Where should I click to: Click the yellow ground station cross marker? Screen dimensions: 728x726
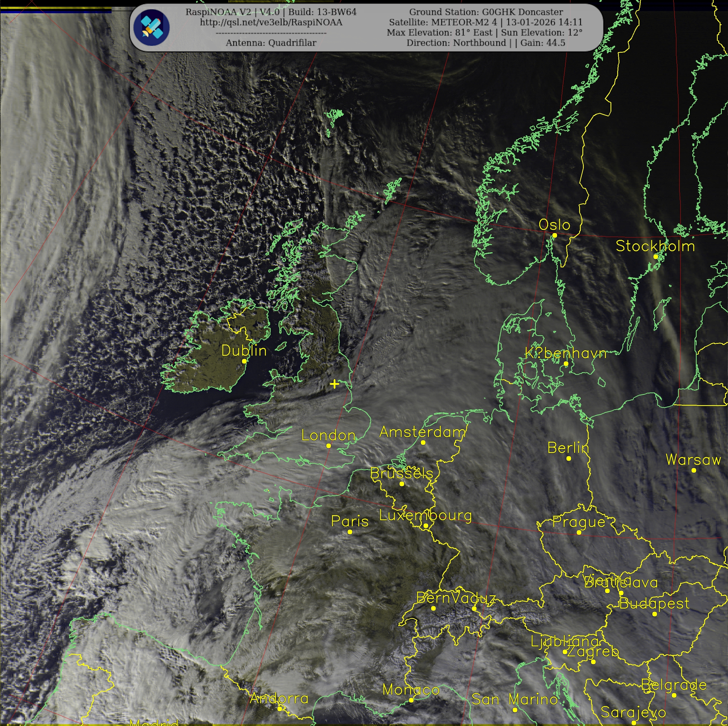coord(334,384)
